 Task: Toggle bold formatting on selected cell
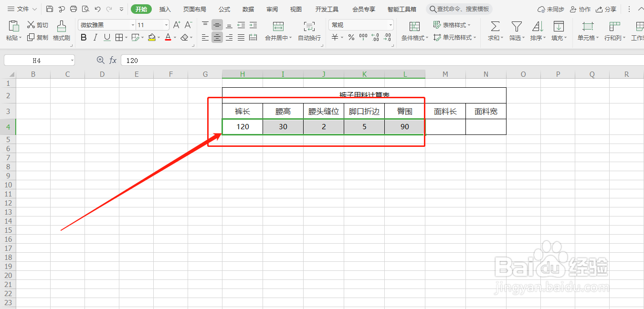(x=84, y=37)
